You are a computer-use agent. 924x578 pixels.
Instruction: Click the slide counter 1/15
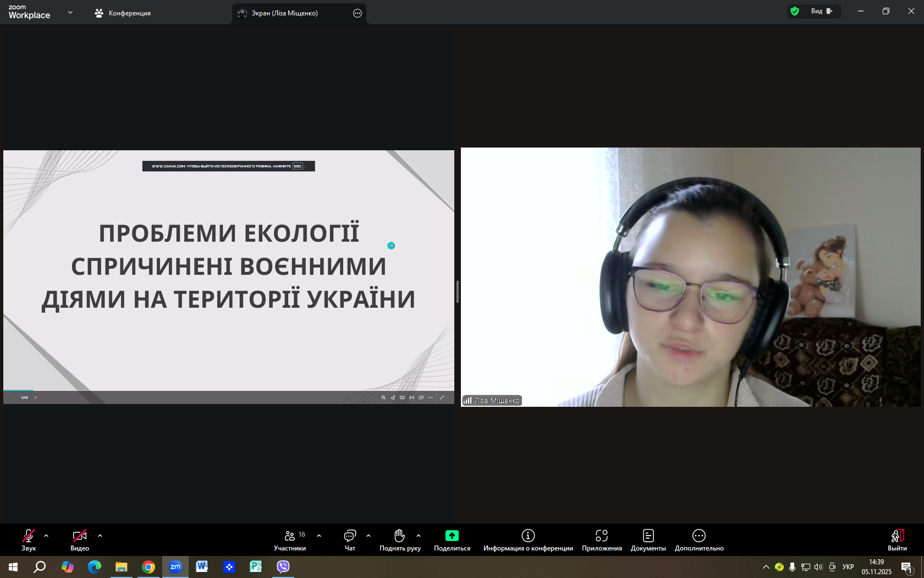point(24,397)
